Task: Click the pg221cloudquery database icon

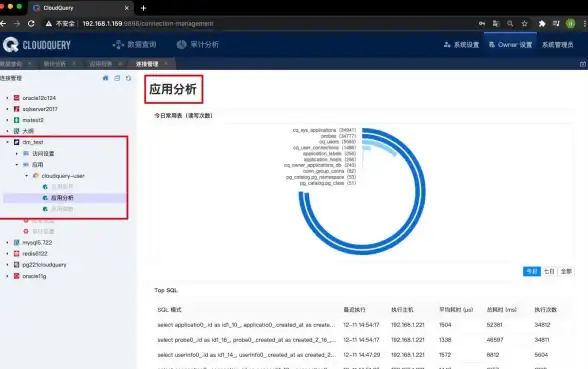Action: (x=16, y=265)
